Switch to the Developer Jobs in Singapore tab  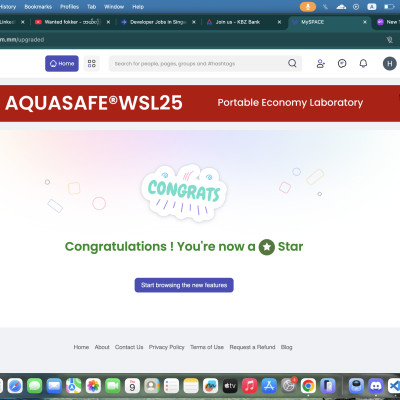[158, 22]
